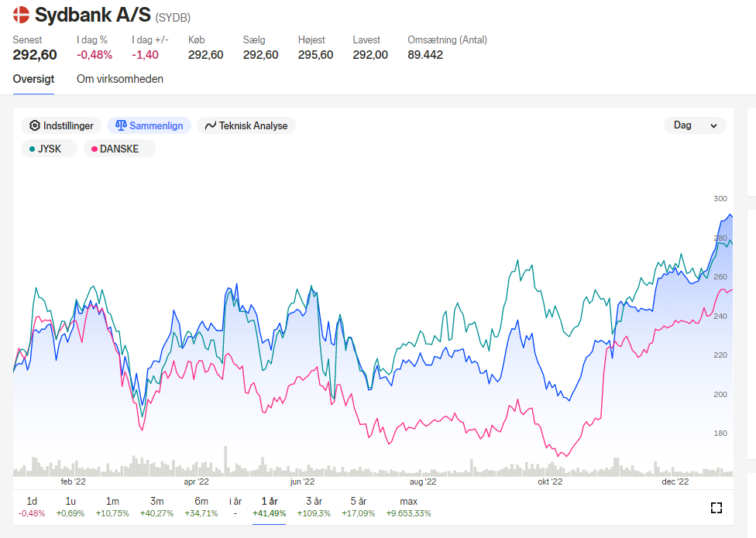
Task: Click the (SYDB) ticker symbol
Action: [x=173, y=18]
